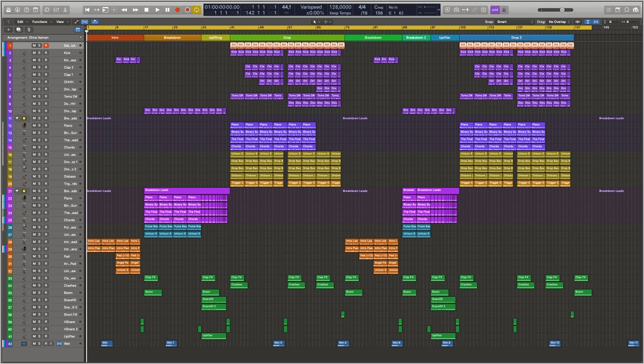
Task: Open Quick Help question mark icon
Action: 27,10
